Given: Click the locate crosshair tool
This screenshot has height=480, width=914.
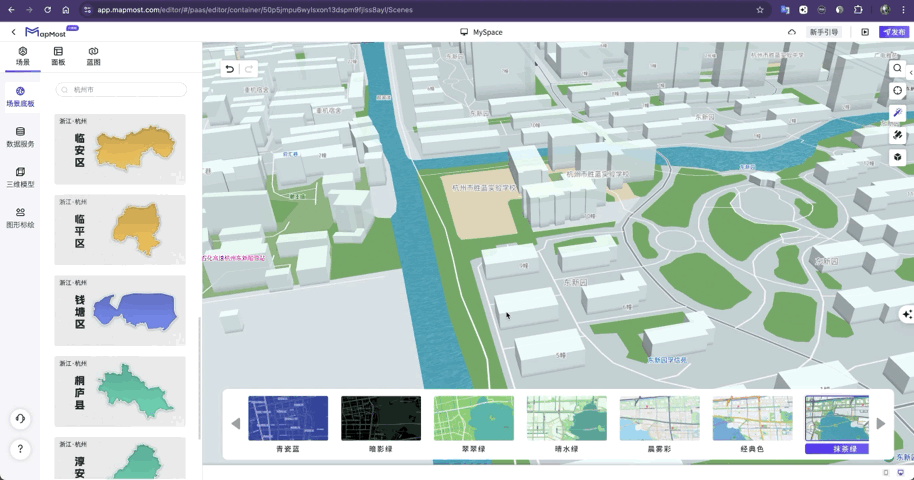Looking at the screenshot, I should [x=897, y=90].
